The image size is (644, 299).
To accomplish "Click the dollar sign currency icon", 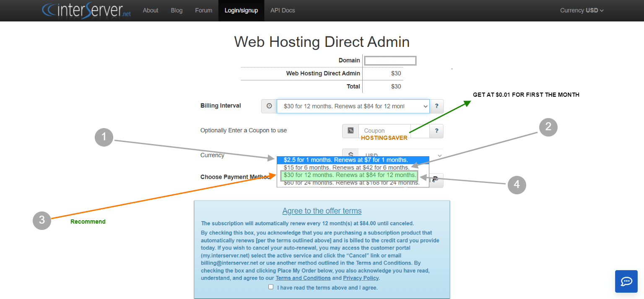I will point(351,155).
